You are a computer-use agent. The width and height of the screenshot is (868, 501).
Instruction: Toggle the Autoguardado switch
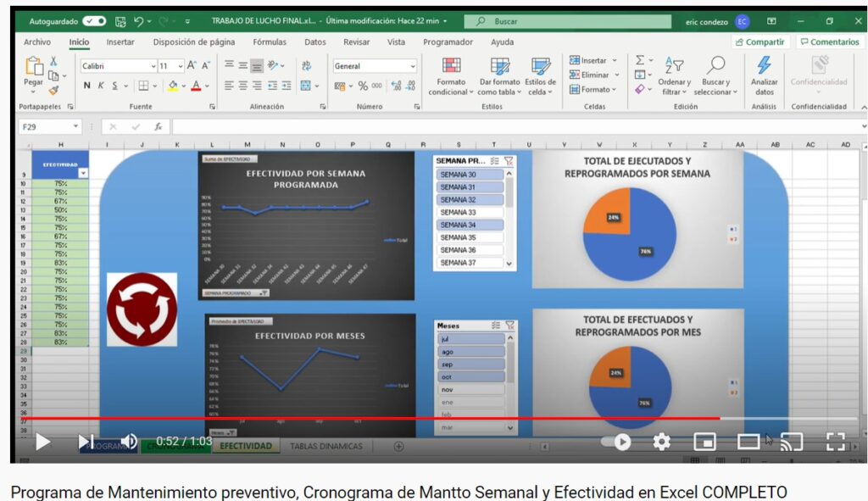click(94, 21)
